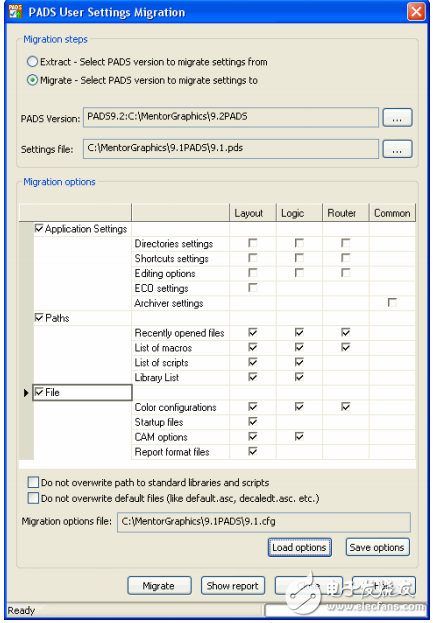Uncheck CAM options for Logic
The image size is (433, 623).
[x=299, y=436]
